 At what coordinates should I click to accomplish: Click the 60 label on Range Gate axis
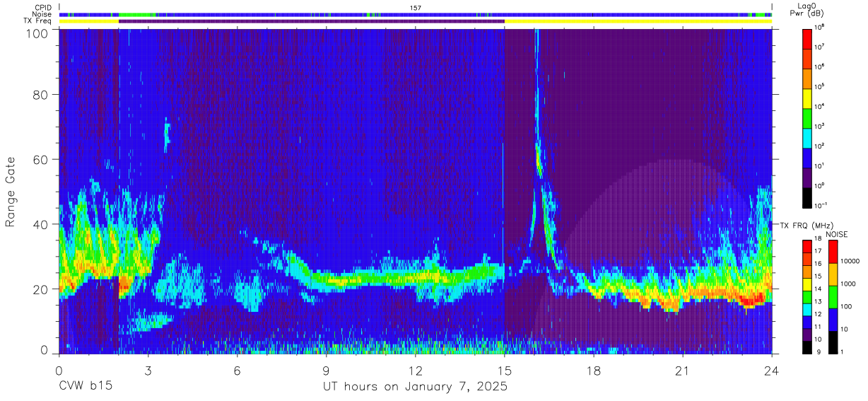42,160
